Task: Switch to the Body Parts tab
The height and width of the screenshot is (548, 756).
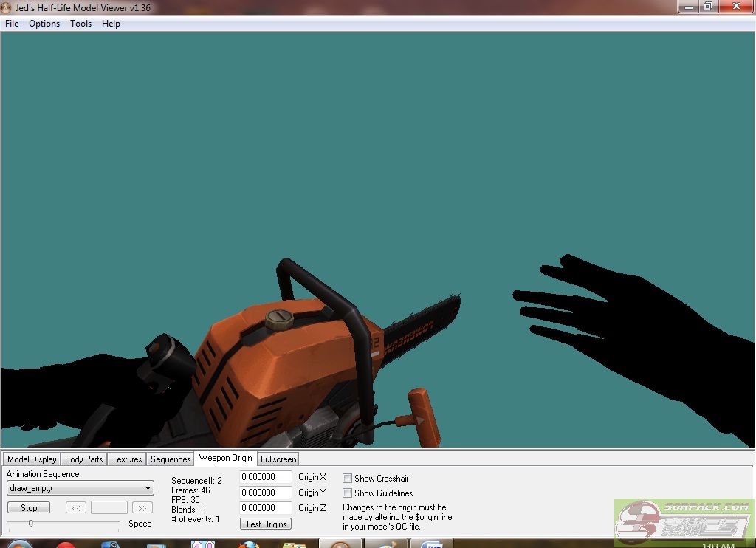Action: pos(84,459)
